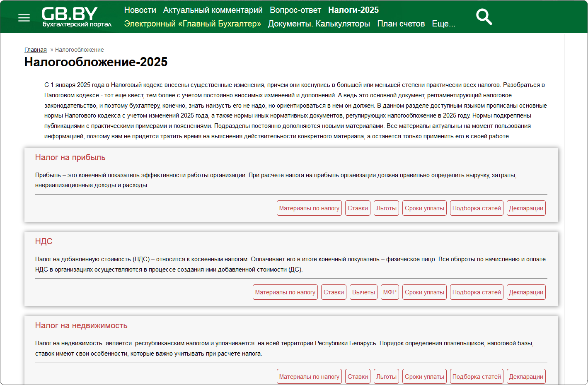Open the Налог на недвижимость heading
This screenshot has height=385, width=588.
coord(81,325)
